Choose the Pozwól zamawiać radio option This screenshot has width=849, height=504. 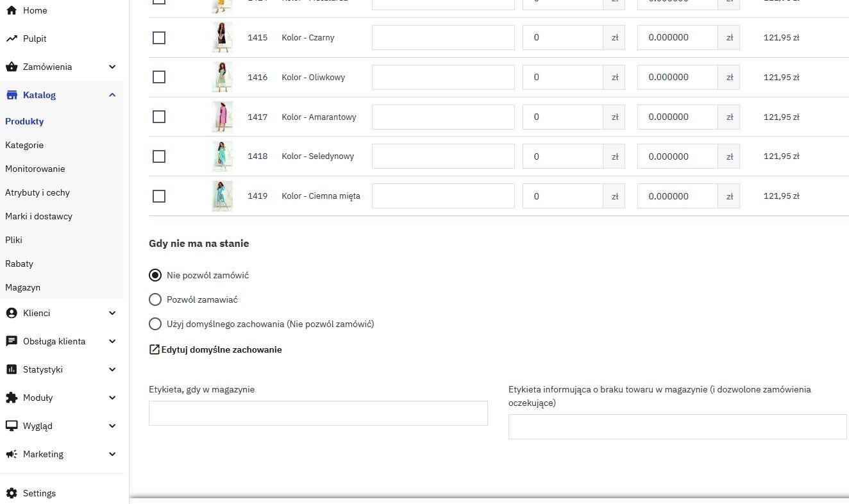tap(155, 299)
